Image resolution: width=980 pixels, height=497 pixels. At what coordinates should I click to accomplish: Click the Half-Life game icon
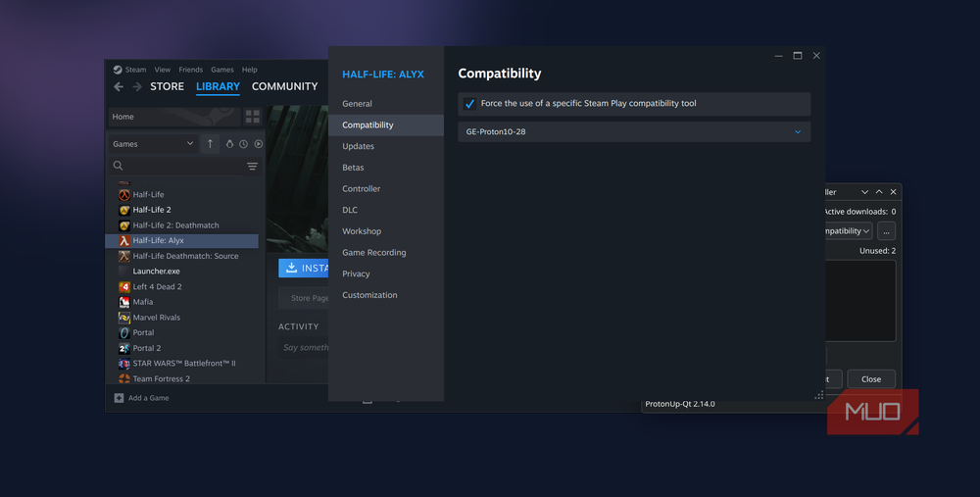point(124,194)
